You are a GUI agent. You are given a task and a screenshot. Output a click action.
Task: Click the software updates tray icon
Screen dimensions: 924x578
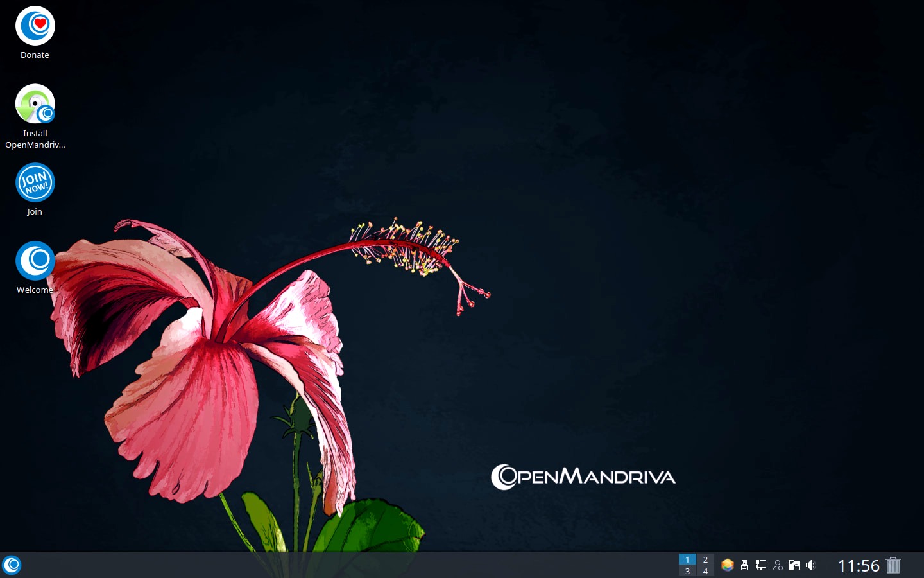tap(727, 565)
